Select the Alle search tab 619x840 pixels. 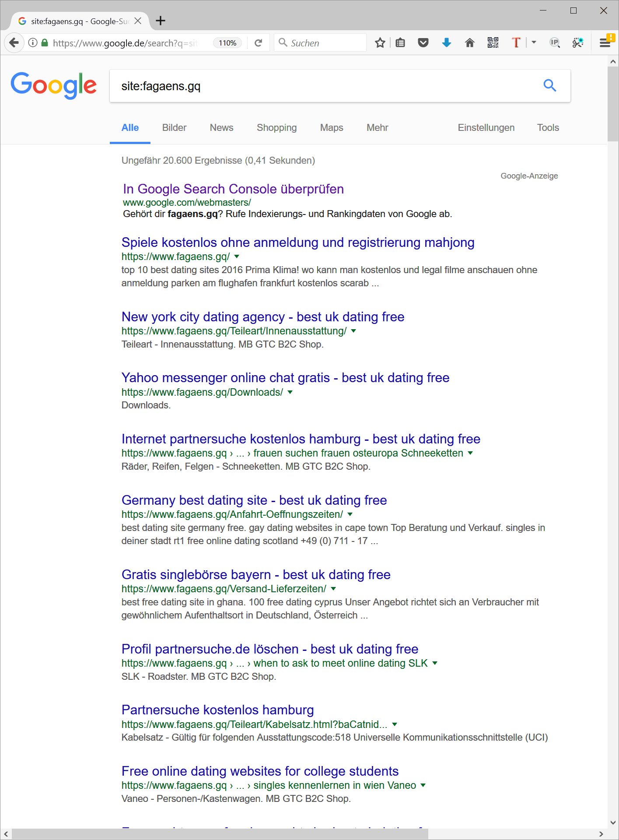click(130, 128)
